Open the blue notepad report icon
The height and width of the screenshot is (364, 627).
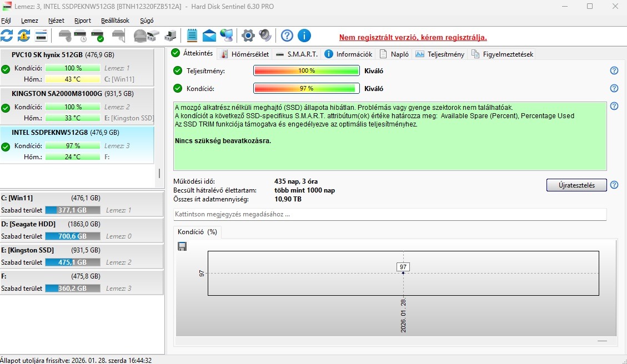coord(192,36)
